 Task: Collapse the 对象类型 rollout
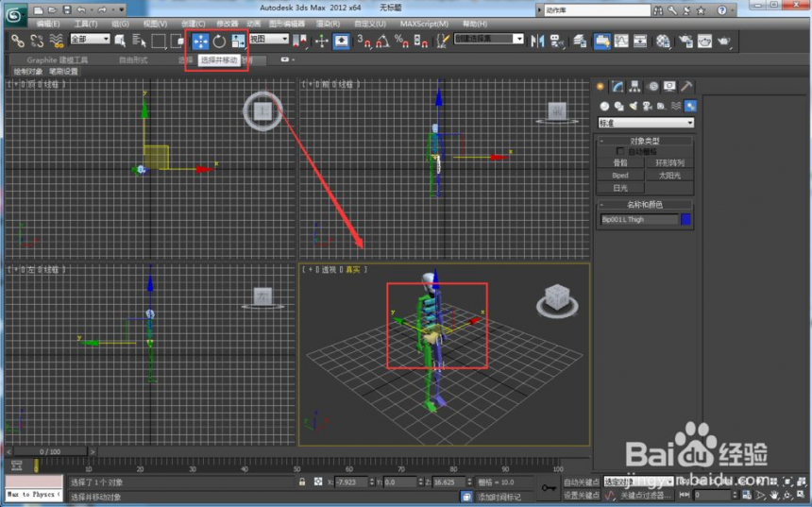pos(645,141)
